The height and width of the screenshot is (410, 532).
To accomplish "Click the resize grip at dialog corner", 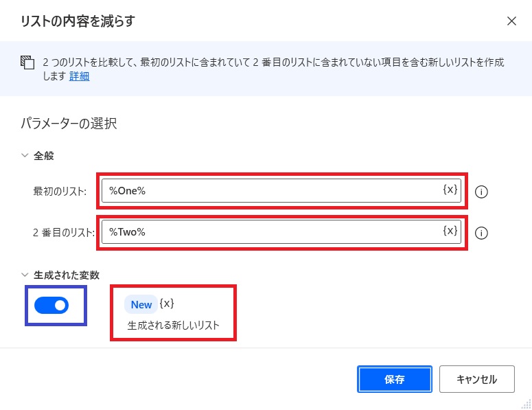I will pyautogui.click(x=527, y=405).
